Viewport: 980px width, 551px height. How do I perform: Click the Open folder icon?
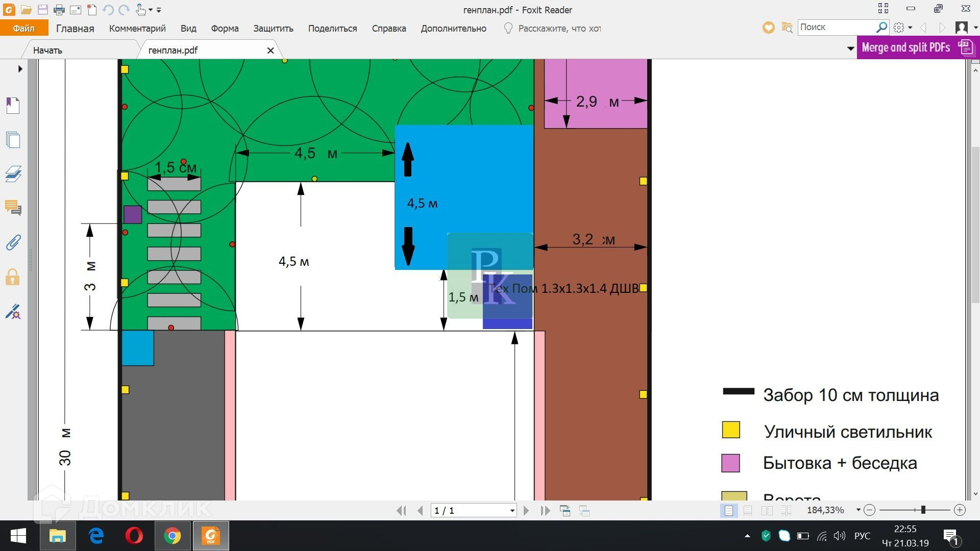(x=27, y=10)
